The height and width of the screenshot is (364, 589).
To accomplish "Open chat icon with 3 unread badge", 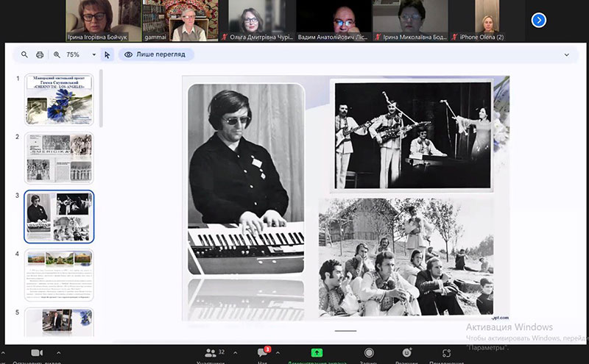I will [x=263, y=352].
